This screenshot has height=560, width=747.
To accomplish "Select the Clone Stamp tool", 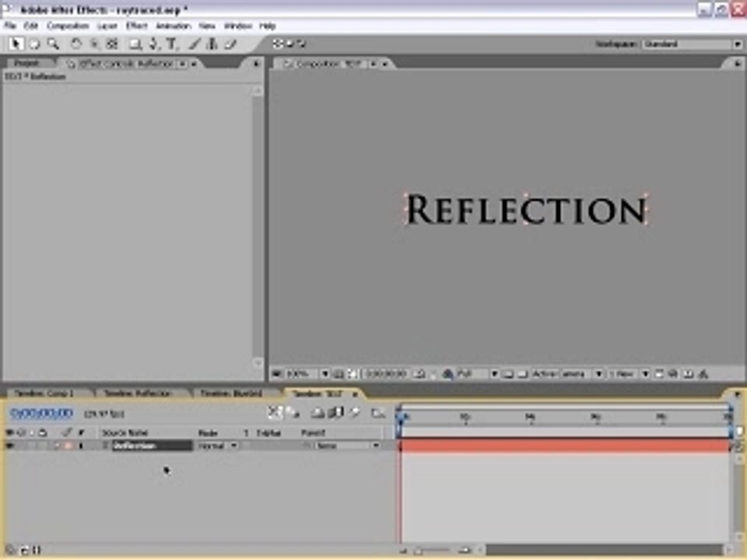I will click(x=212, y=44).
